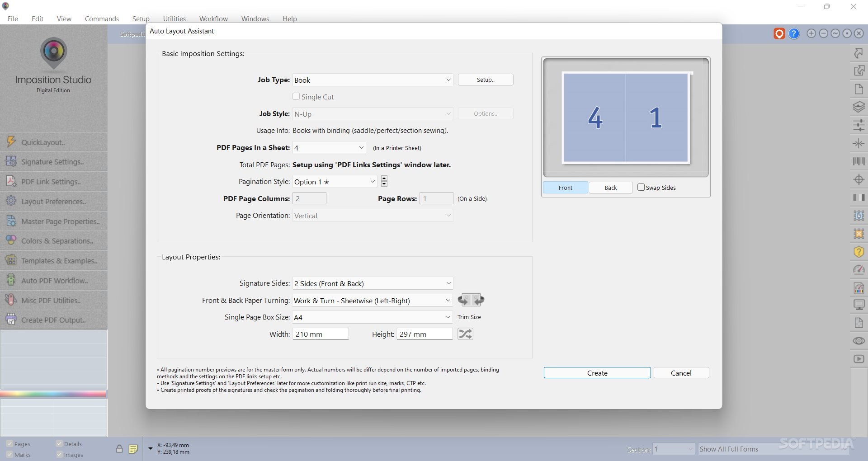Click the color bar strip icon
Image resolution: width=868 pixels, height=461 pixels.
859,198
